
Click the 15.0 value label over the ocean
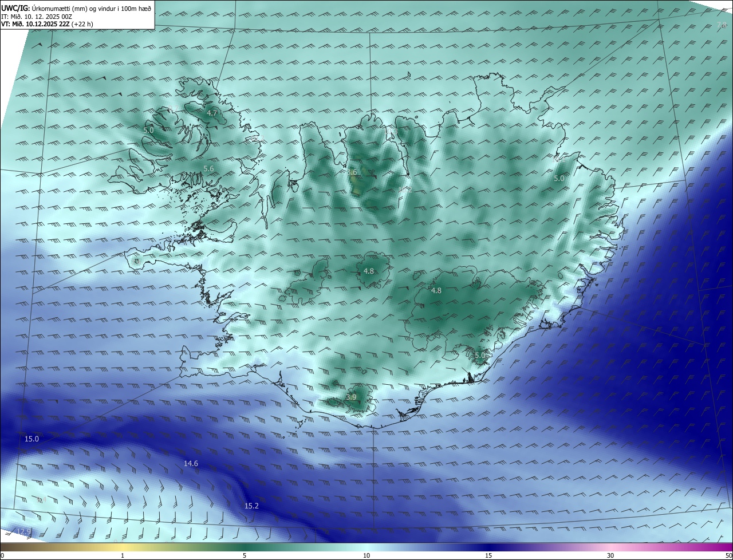[31, 439]
